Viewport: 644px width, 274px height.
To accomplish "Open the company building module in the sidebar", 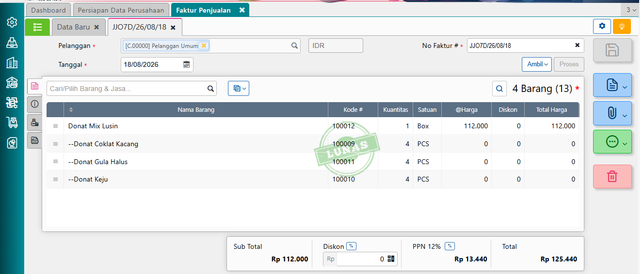I will coord(12,62).
